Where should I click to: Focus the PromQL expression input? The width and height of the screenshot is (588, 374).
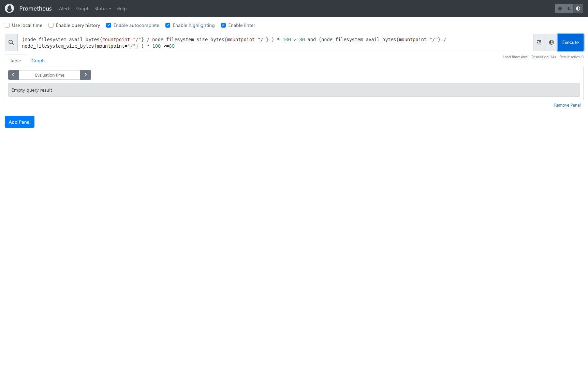(275, 43)
